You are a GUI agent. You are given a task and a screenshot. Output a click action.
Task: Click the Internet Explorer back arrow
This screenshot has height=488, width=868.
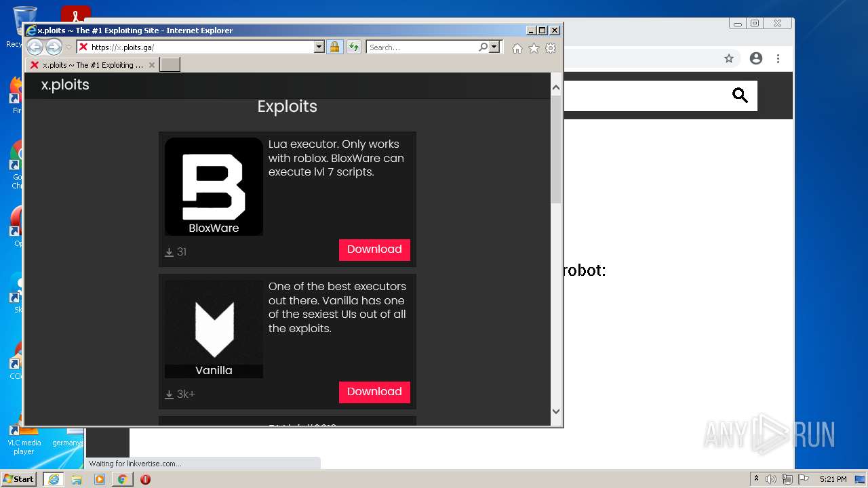coord(35,47)
